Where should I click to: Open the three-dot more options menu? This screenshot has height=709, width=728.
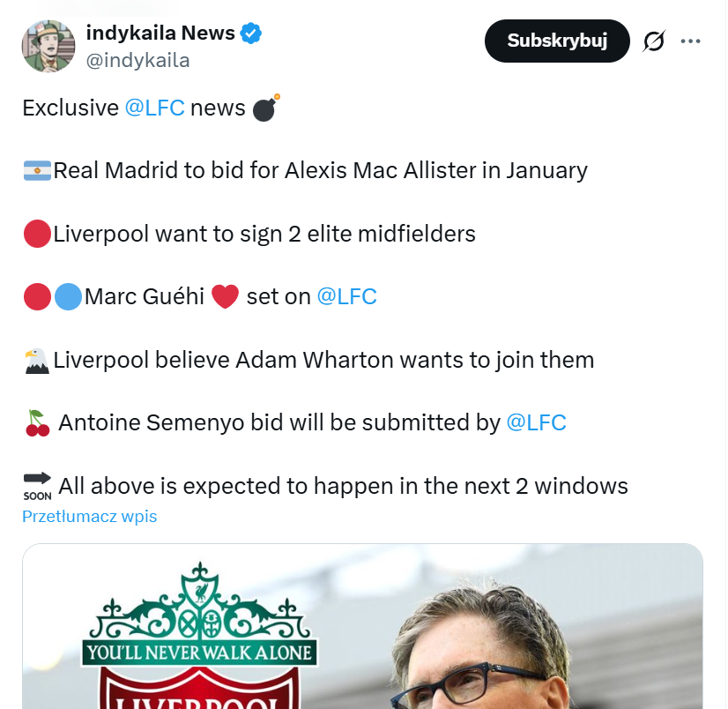(691, 41)
